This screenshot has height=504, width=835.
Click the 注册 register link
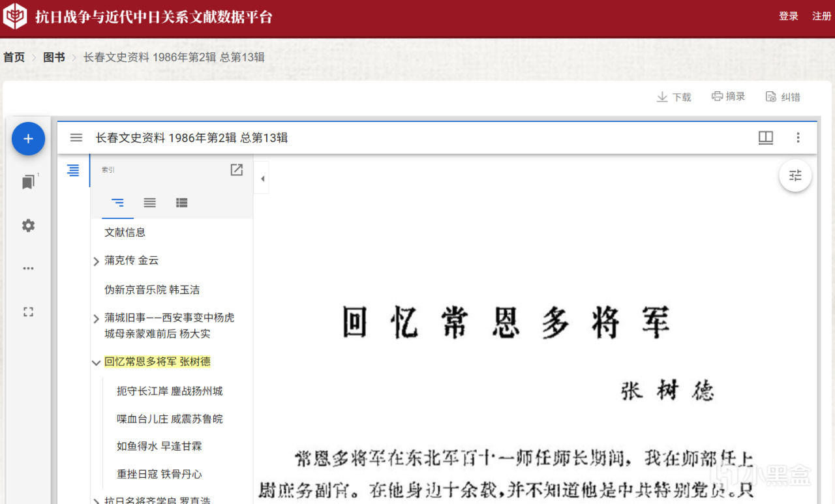point(822,16)
